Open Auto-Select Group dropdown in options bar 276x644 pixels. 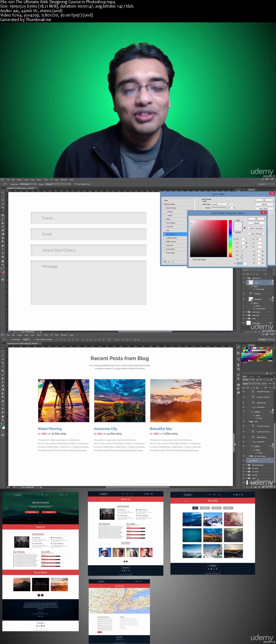tap(26, 339)
